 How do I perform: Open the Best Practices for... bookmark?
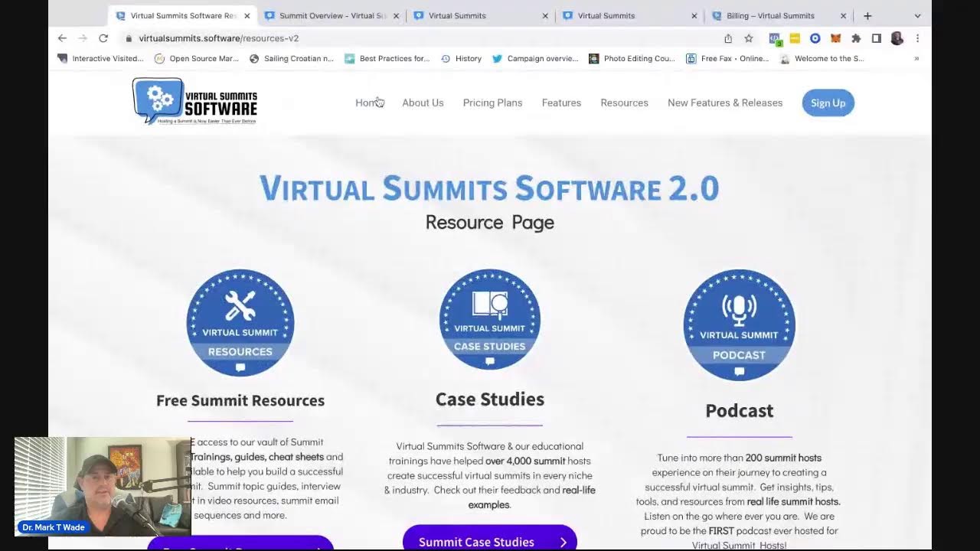click(x=387, y=58)
